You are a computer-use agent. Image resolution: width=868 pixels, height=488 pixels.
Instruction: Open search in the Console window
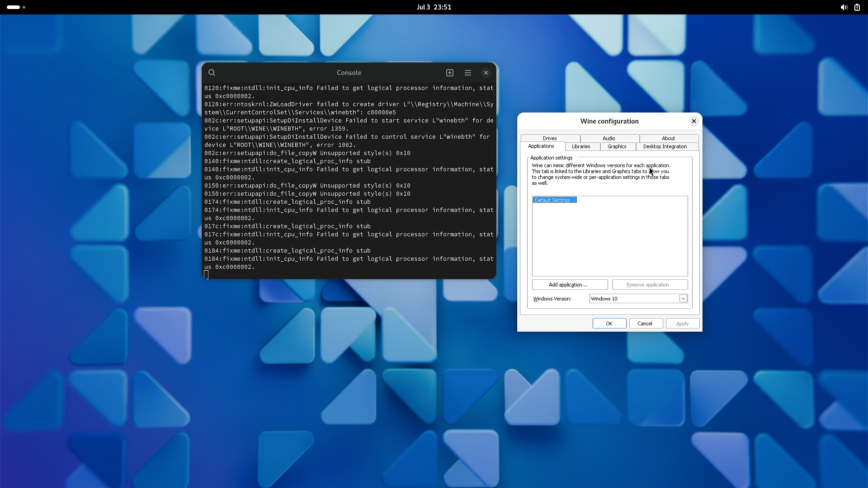[x=212, y=73]
